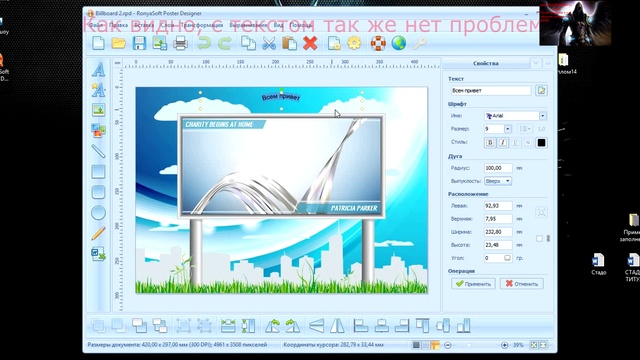Click the text content input field
This screenshot has width=640, height=360.
point(491,91)
